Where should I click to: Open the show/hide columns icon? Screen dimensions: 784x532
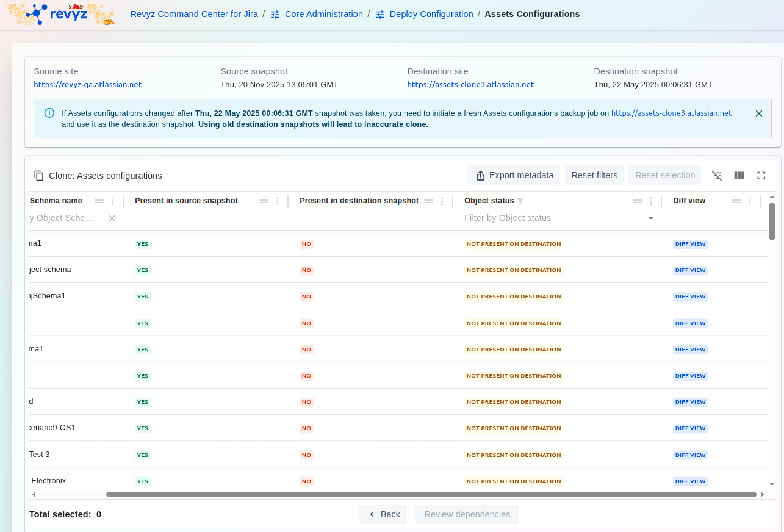(739, 176)
